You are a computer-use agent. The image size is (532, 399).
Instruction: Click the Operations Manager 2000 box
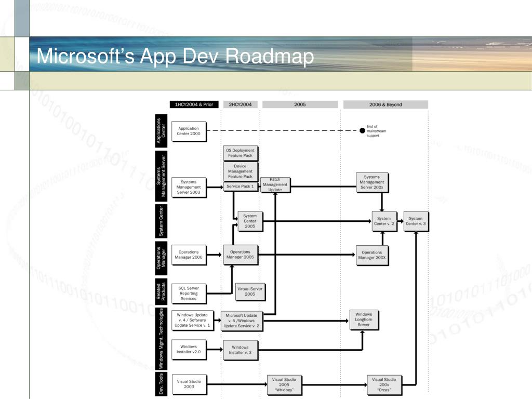click(x=189, y=255)
